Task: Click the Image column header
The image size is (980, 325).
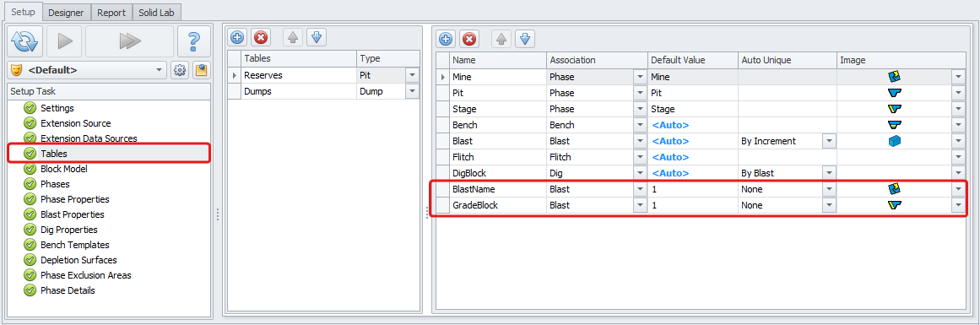Action: pos(901,60)
